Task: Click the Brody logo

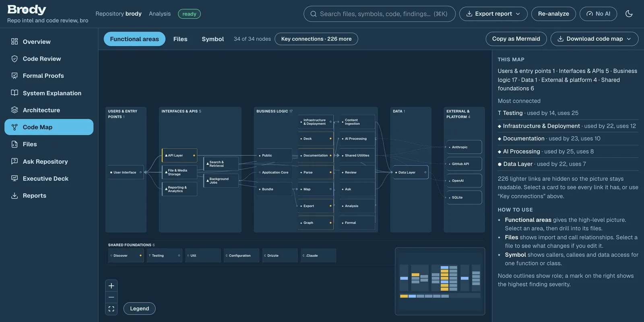Action: 27,10
